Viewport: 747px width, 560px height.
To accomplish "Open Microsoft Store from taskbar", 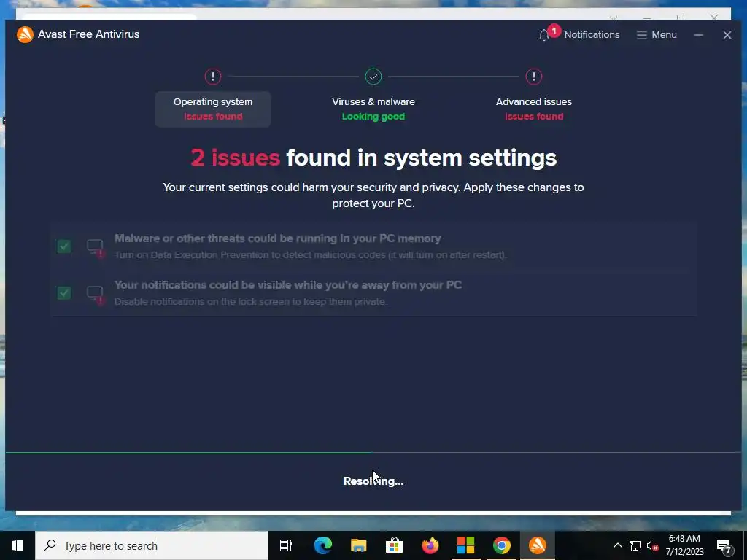I will pos(394,545).
